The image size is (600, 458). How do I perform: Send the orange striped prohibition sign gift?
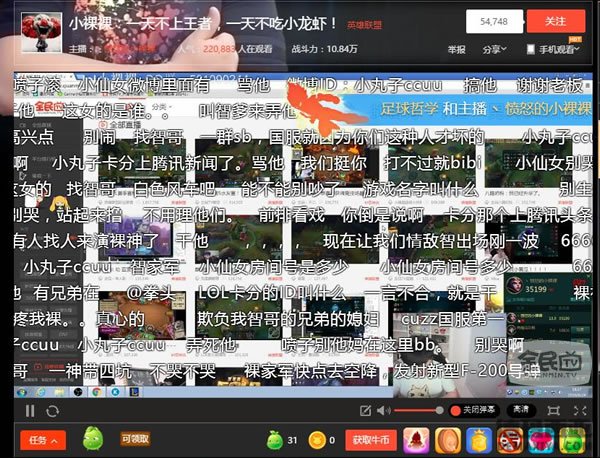click(x=510, y=440)
